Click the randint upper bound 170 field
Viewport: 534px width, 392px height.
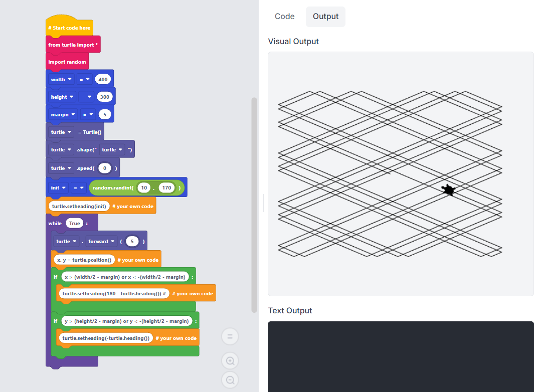click(166, 188)
